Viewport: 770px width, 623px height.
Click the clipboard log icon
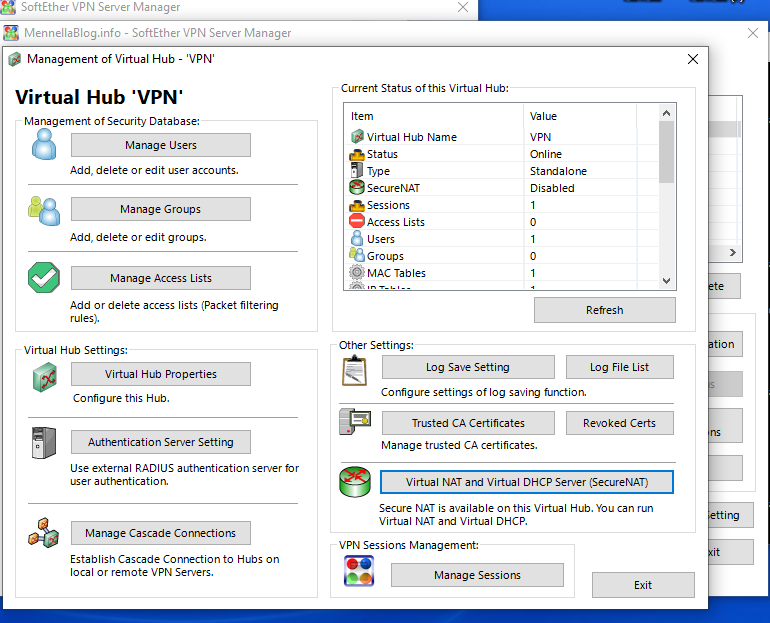pos(354,371)
